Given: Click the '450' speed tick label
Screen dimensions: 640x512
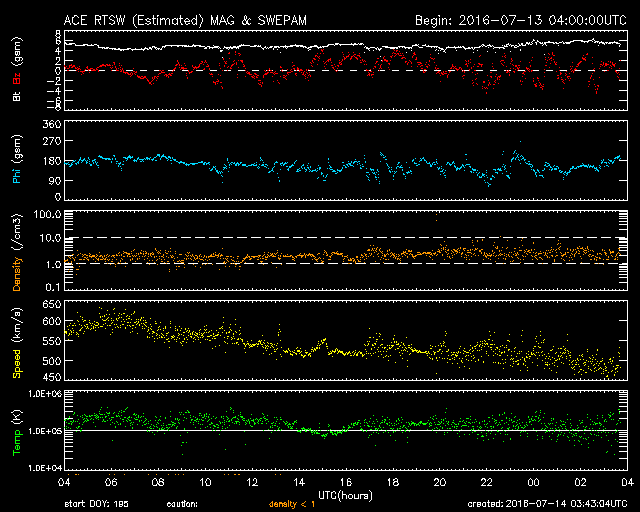Looking at the screenshot, I should (52, 378).
